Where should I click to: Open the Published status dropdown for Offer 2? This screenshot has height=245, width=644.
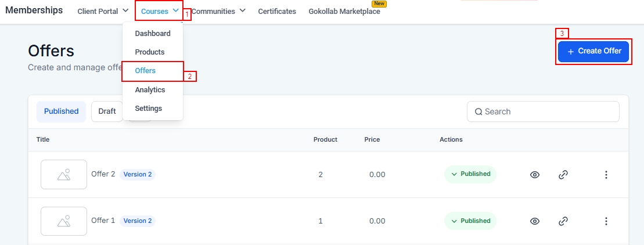pyautogui.click(x=470, y=174)
